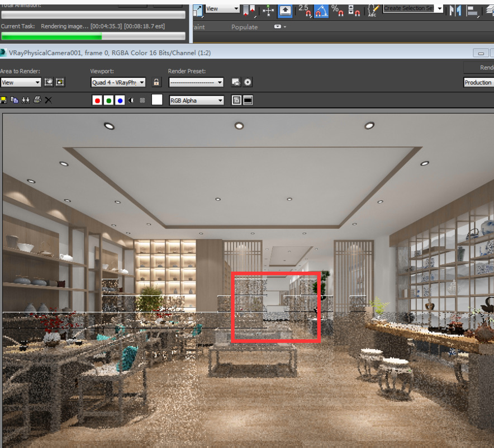Open the Area to Render dropdown

click(x=21, y=82)
